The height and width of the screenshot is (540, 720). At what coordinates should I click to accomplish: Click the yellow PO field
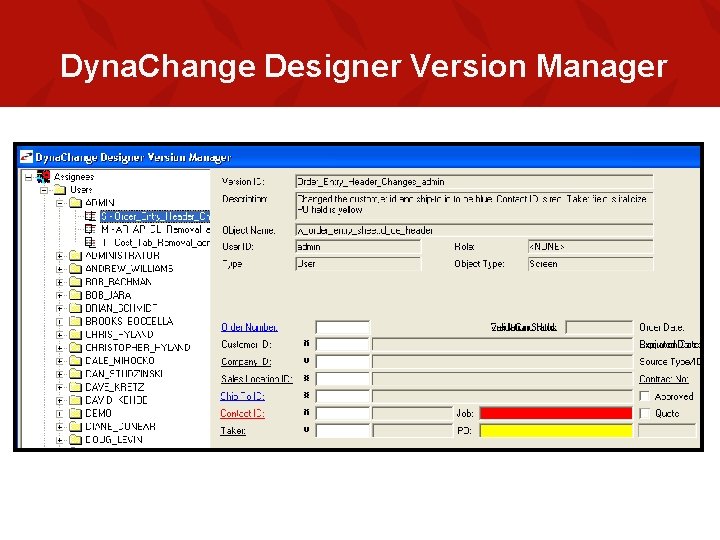[556, 431]
